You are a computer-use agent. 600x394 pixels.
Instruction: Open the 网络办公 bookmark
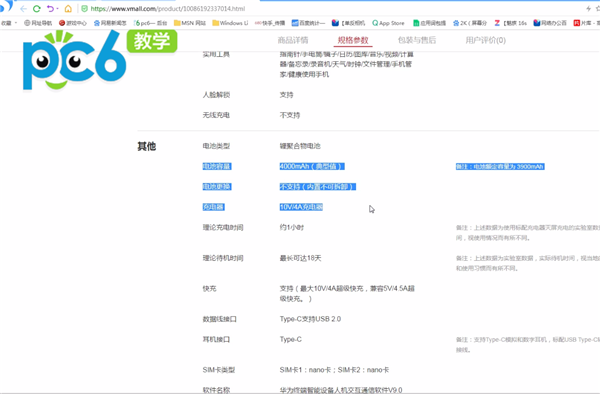(550, 23)
